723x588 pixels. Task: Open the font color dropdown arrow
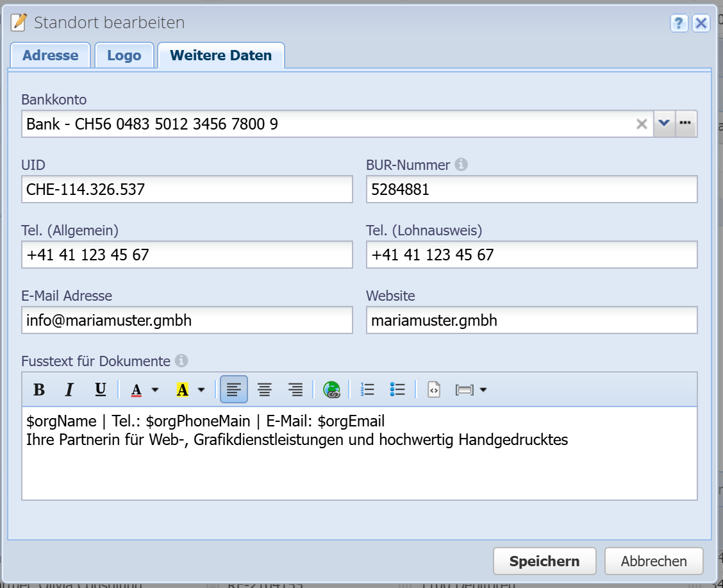point(154,389)
